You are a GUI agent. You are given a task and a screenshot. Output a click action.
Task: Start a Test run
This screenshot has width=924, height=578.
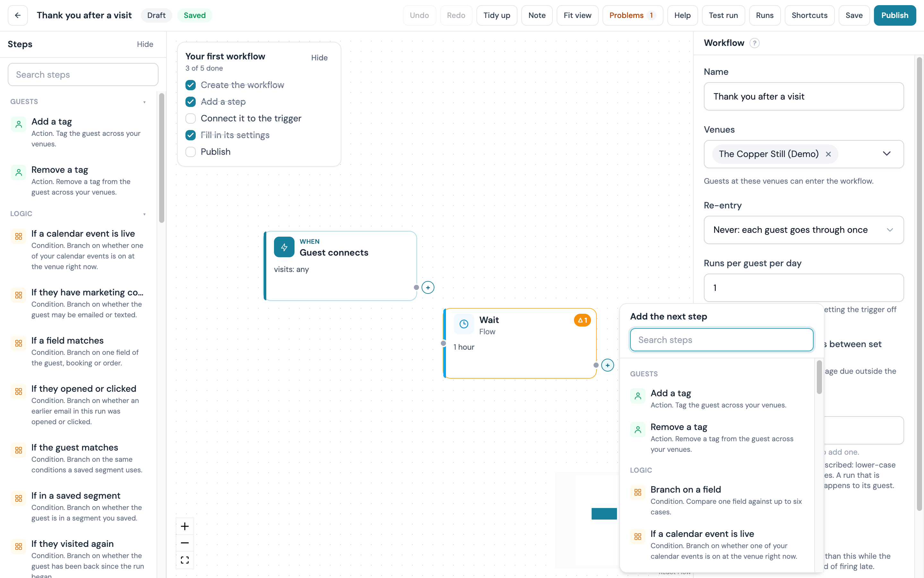click(723, 15)
